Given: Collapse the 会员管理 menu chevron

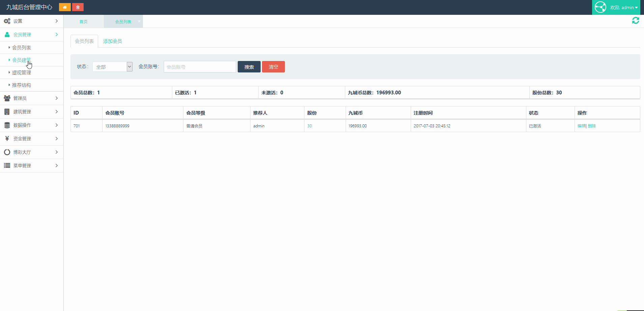Looking at the screenshot, I should point(57,34).
